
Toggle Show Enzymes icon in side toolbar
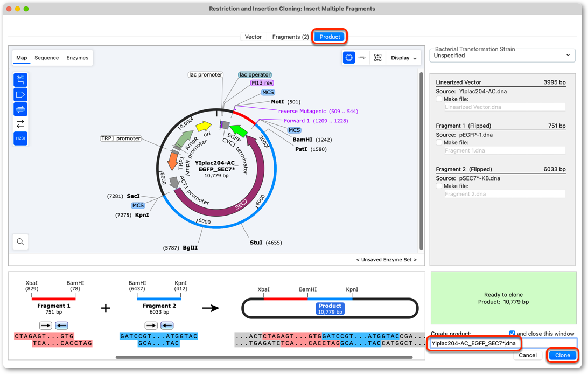point(20,80)
